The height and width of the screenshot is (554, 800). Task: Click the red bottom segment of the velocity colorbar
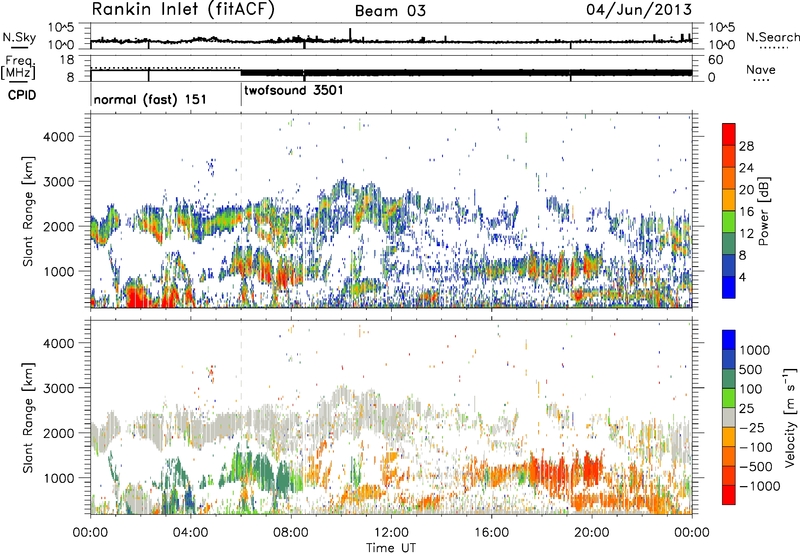(729, 495)
